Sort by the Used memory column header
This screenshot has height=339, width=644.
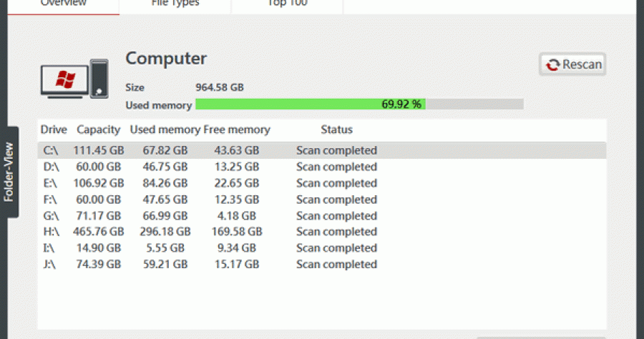tap(165, 129)
